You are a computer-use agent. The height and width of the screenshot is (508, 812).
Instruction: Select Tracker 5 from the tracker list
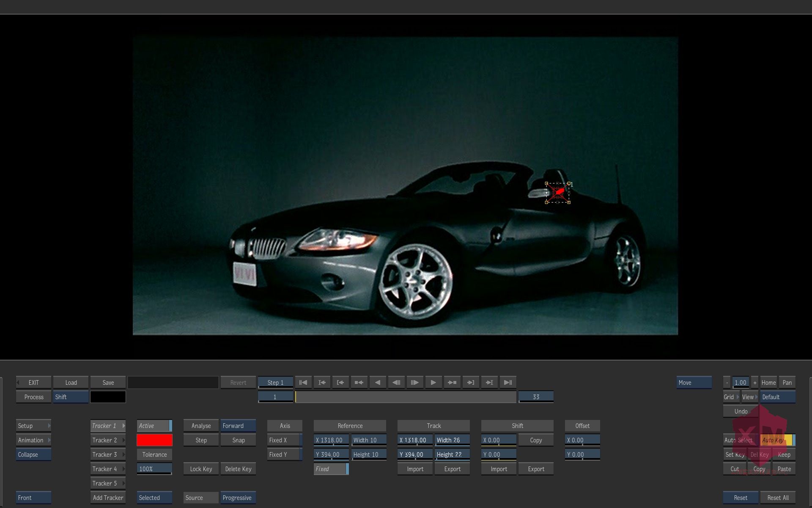(x=108, y=483)
